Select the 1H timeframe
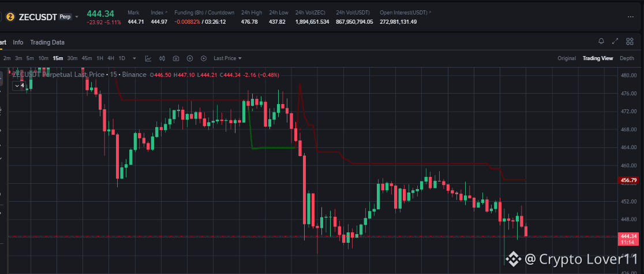This screenshot has width=644, height=274. tap(100, 58)
